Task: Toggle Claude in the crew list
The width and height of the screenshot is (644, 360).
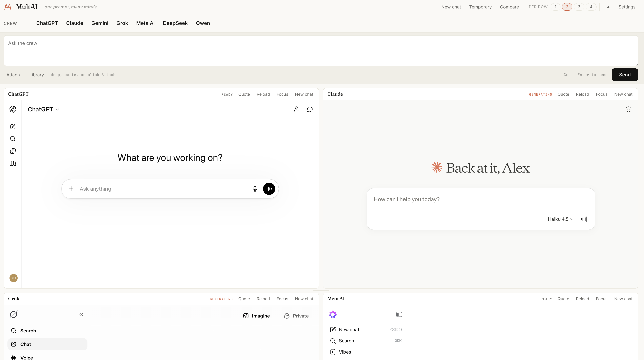Action: pos(75,23)
